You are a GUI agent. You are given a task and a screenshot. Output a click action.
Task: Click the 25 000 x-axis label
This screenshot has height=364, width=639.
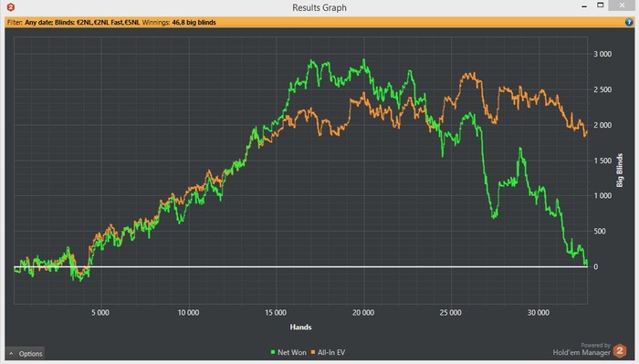point(451,313)
